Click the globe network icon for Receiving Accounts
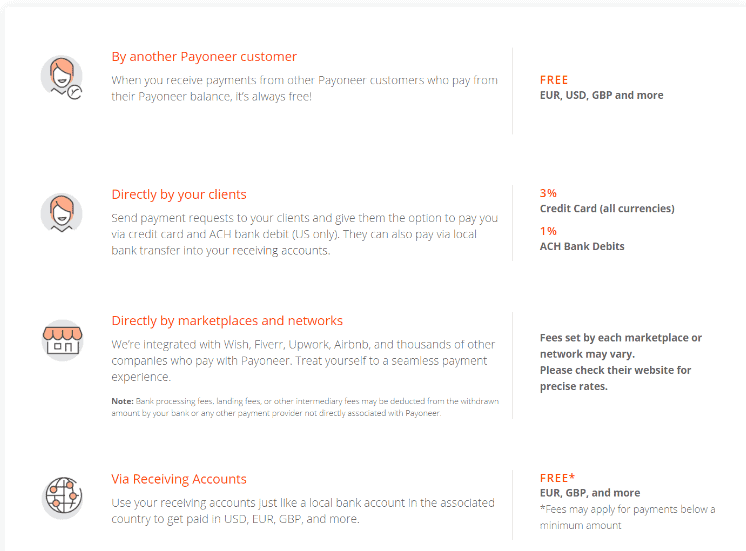746x551 pixels. [x=62, y=497]
